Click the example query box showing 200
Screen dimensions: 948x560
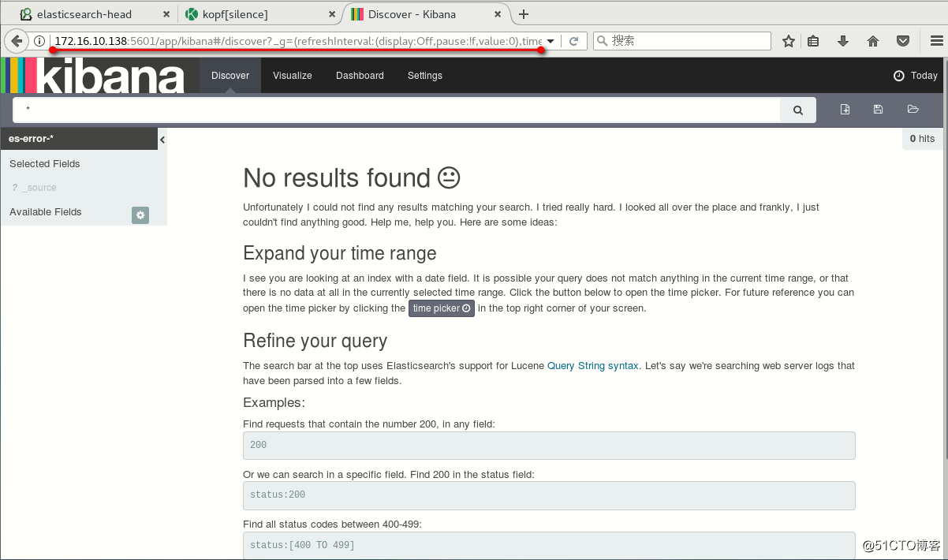click(x=549, y=446)
